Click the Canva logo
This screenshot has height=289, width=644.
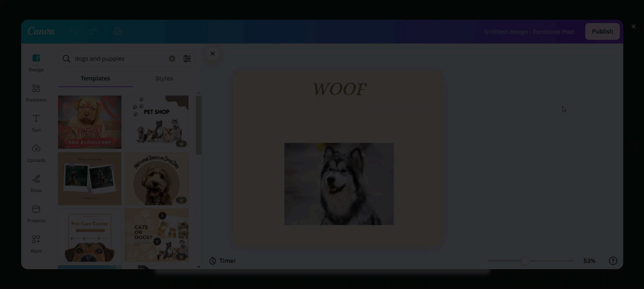click(41, 31)
